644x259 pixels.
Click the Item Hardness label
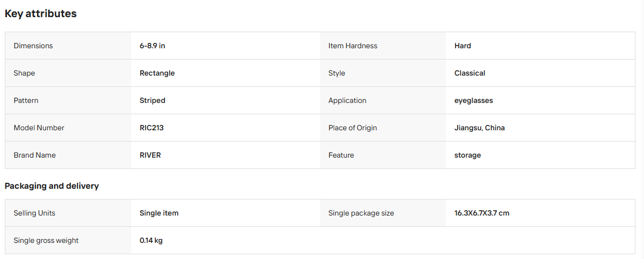[353, 46]
